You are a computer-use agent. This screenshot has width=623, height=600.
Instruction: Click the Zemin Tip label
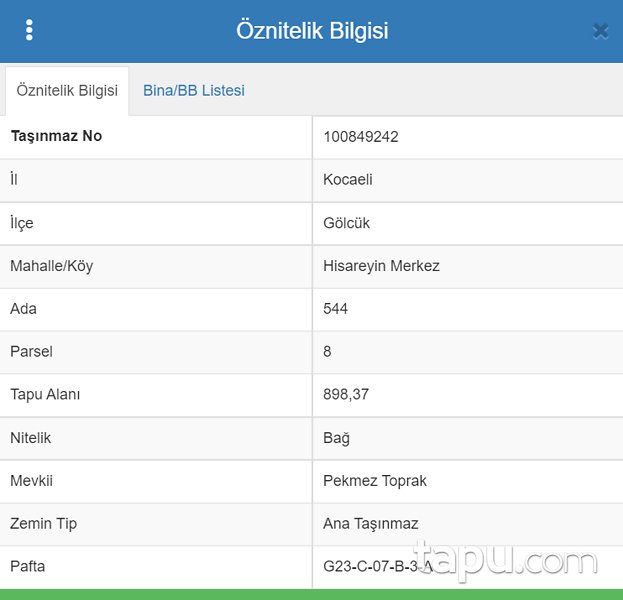tap(43, 524)
